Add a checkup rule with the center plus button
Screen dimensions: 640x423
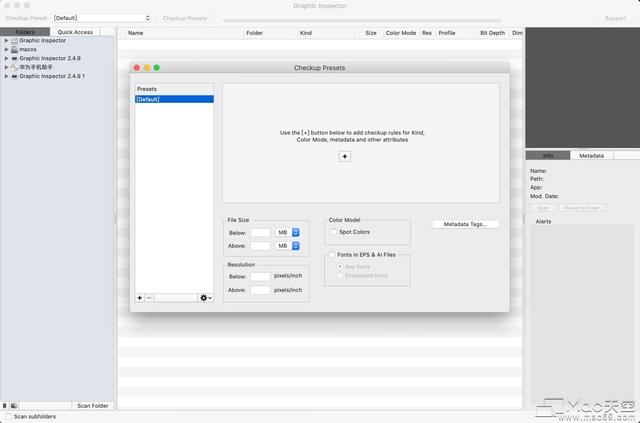(344, 156)
